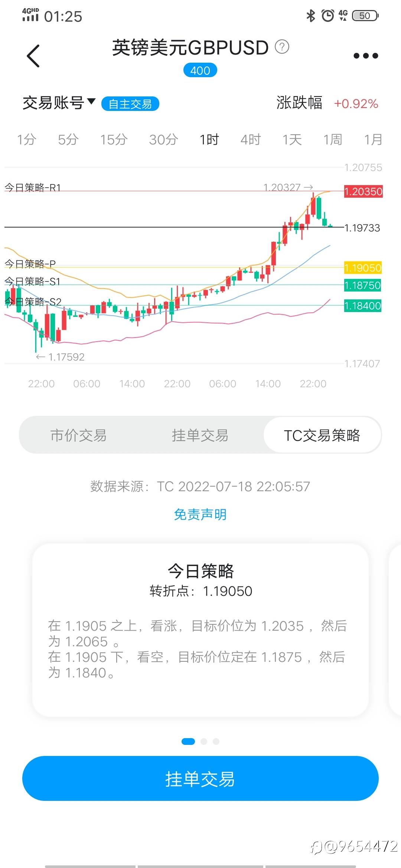Tap the back arrow icon
Image resolution: width=401 pixels, height=868 pixels.
tap(33, 56)
